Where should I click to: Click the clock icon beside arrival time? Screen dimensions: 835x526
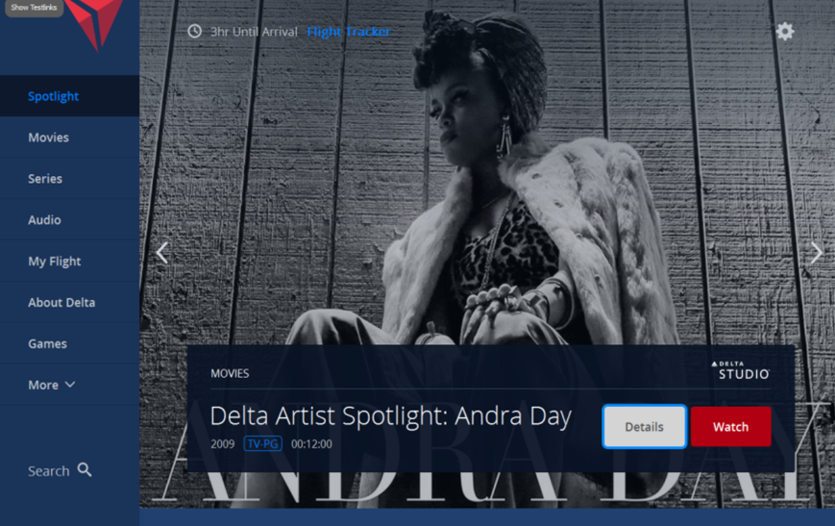pos(194,31)
